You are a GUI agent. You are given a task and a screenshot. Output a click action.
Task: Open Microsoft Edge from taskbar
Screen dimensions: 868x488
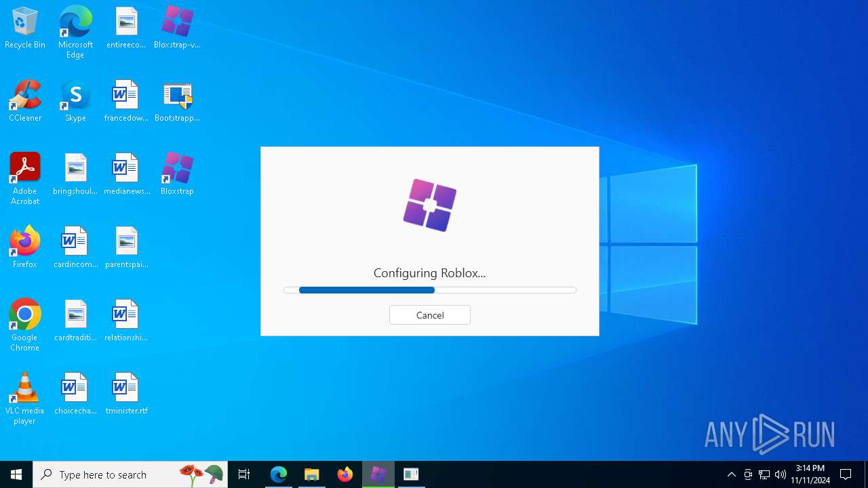click(x=279, y=474)
